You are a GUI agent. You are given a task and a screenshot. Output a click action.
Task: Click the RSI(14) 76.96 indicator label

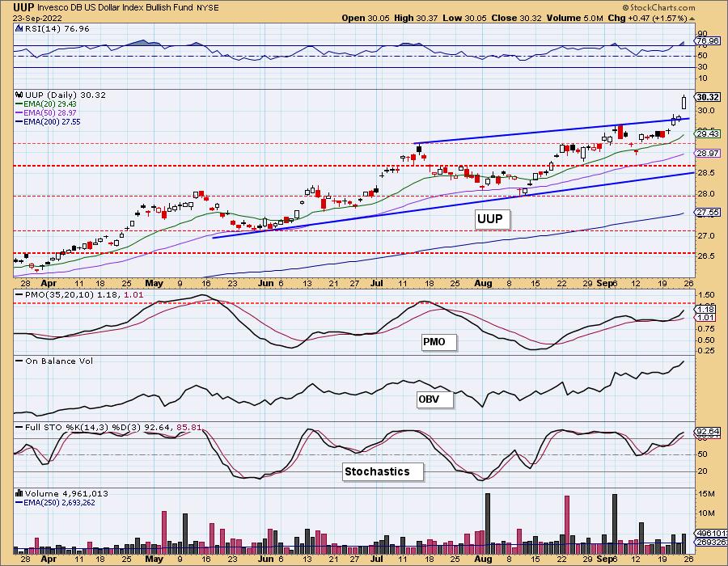pyautogui.click(x=57, y=28)
